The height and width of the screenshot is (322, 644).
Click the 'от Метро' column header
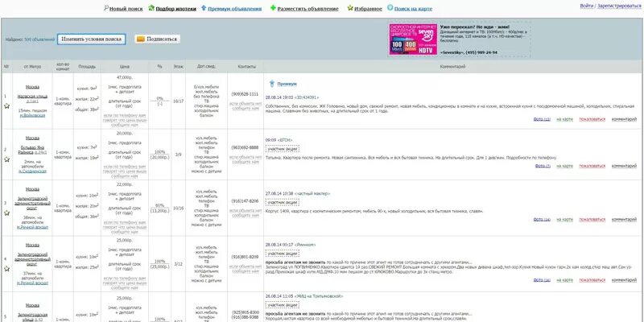32,67
